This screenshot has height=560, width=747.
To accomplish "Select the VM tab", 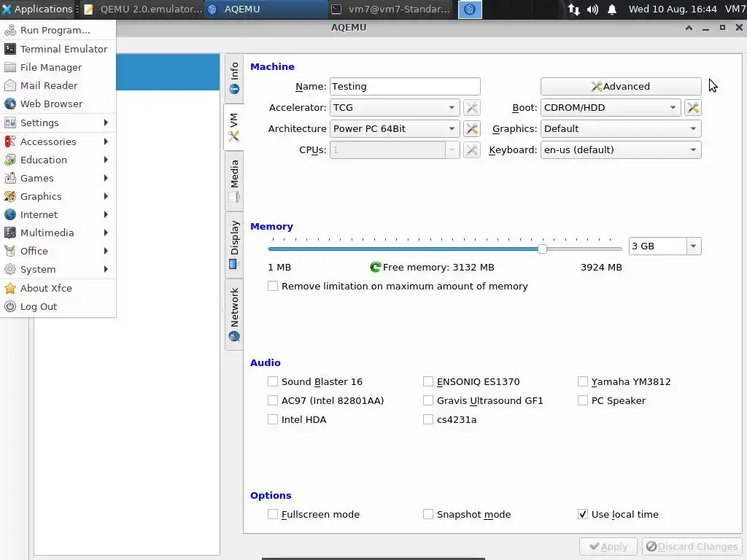I will pyautogui.click(x=234, y=127).
